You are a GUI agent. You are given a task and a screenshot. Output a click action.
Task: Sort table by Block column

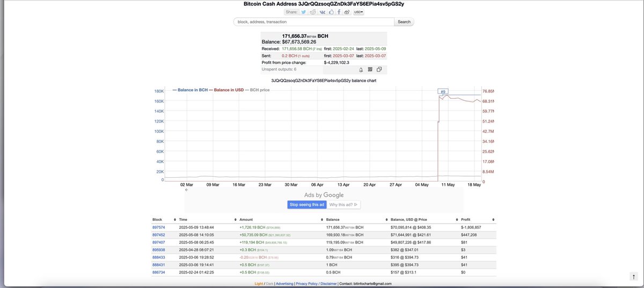click(x=164, y=220)
